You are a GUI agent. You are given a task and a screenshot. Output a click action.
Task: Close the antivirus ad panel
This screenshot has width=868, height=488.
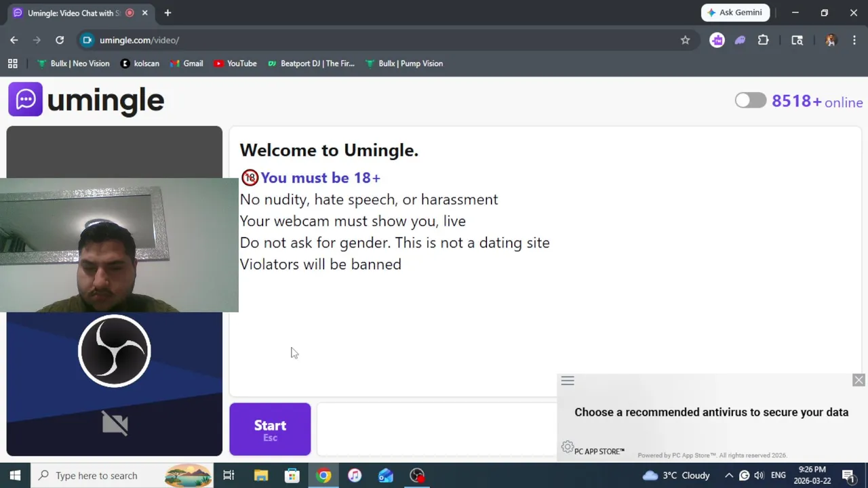pos(859,380)
